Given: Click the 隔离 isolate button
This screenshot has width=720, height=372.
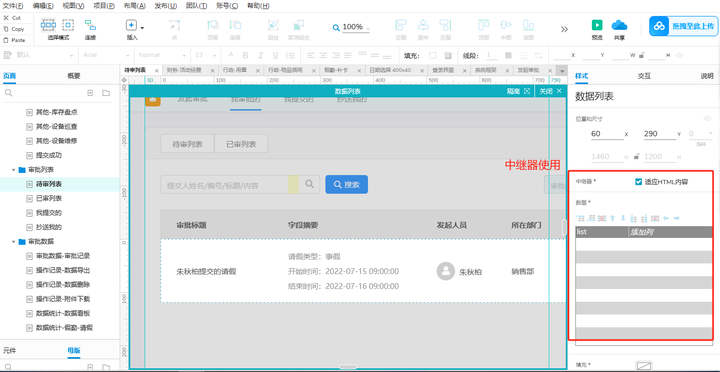Looking at the screenshot, I should point(518,91).
